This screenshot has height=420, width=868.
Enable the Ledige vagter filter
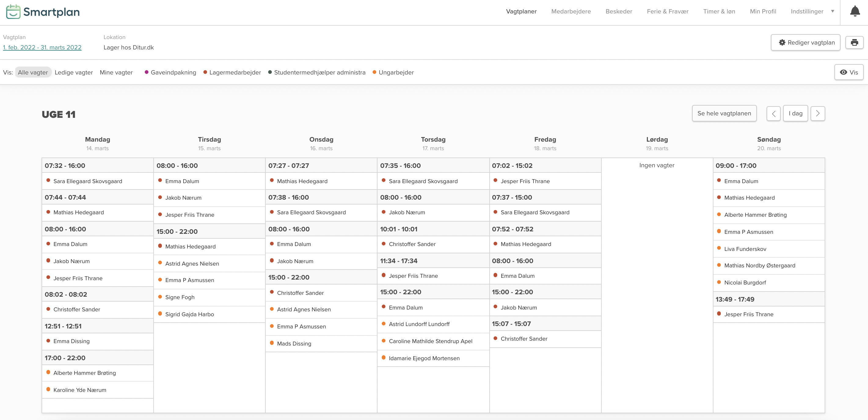74,72
